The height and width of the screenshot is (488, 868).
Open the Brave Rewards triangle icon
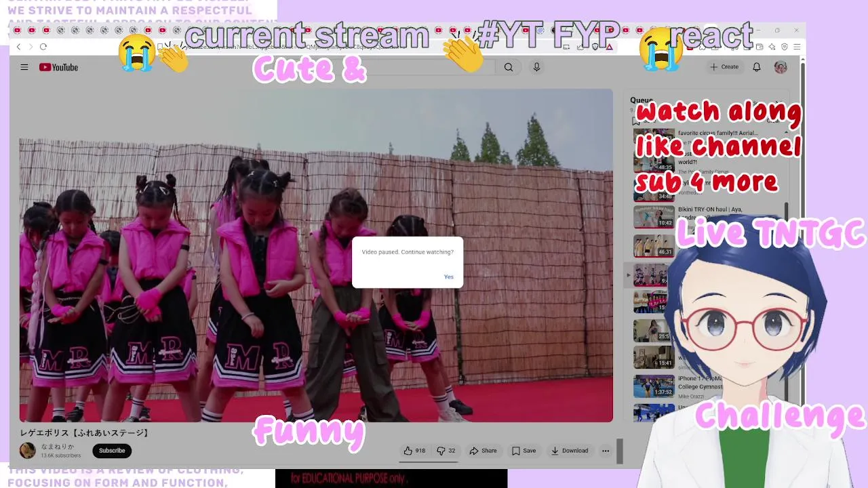(609, 47)
